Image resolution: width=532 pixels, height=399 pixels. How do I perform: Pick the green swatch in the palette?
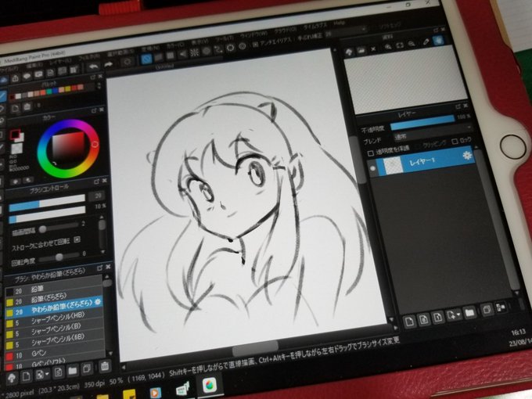pyautogui.click(x=49, y=92)
